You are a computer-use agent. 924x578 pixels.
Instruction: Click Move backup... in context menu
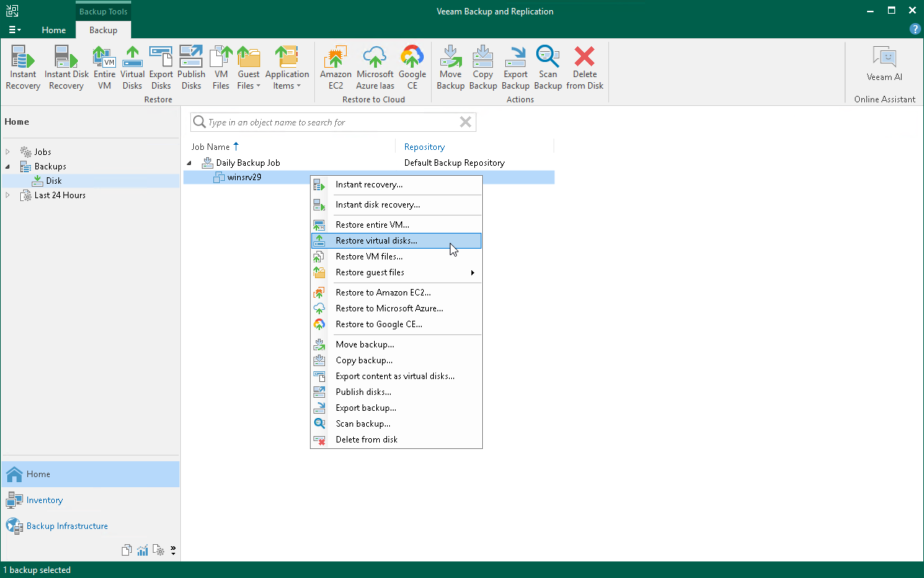click(396, 344)
